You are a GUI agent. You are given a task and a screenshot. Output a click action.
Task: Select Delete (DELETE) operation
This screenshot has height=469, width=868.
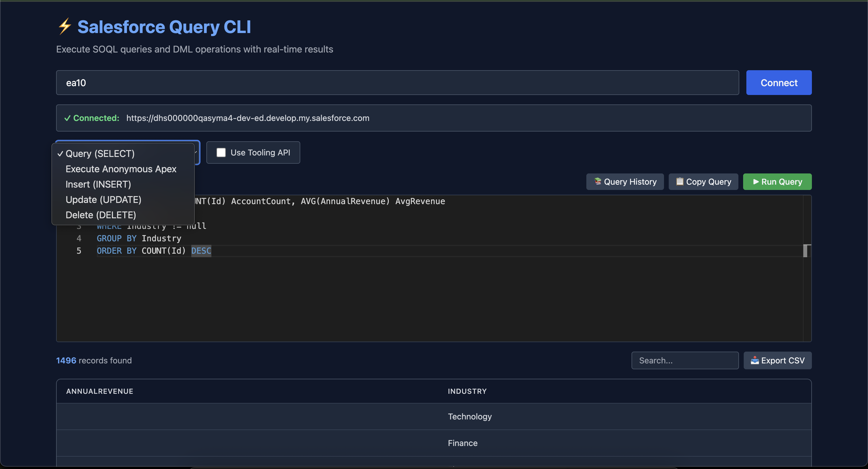[x=100, y=215]
